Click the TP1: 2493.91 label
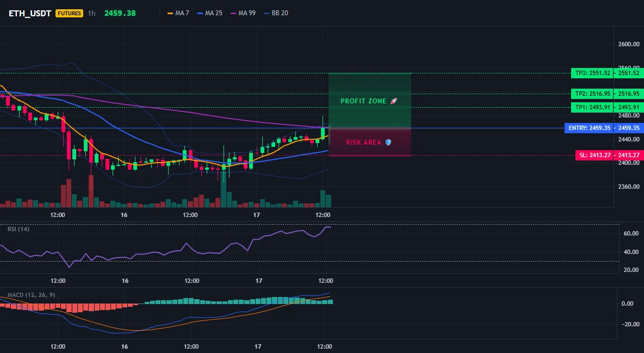644x353 pixels. click(592, 107)
